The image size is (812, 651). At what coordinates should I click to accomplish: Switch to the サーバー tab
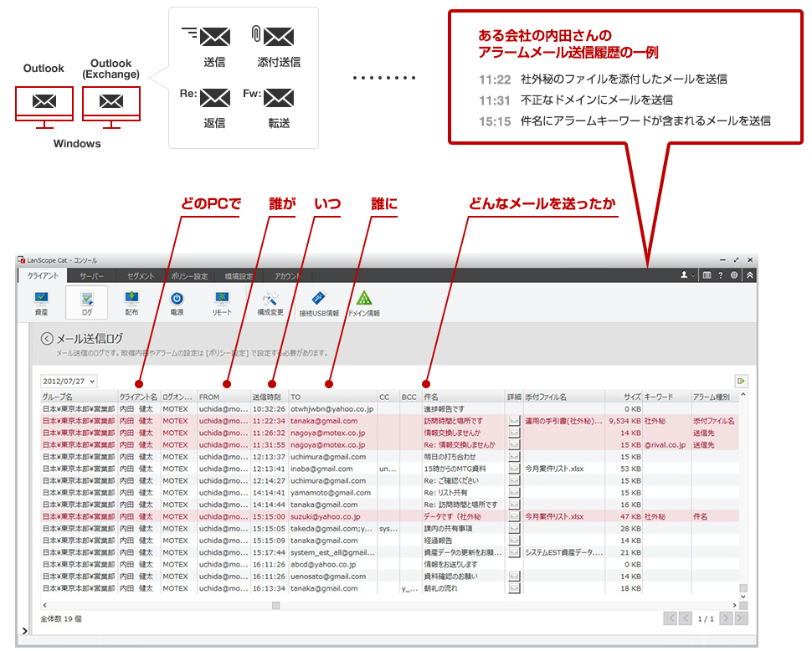[91, 276]
